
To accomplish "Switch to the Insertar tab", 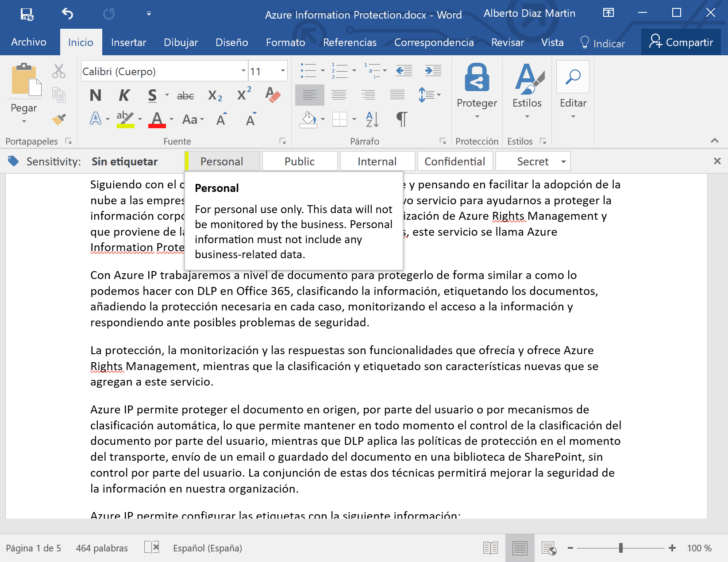I will coord(128,42).
